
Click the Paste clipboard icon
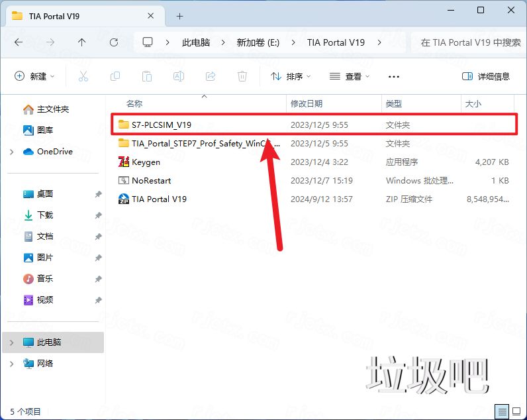pos(147,76)
